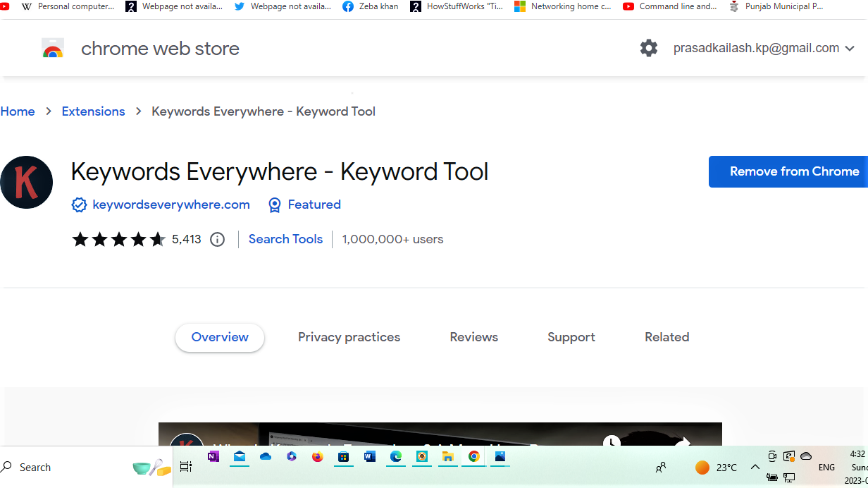This screenshot has width=868, height=488.
Task: Click the Featured ribbon badge icon
Action: (275, 205)
